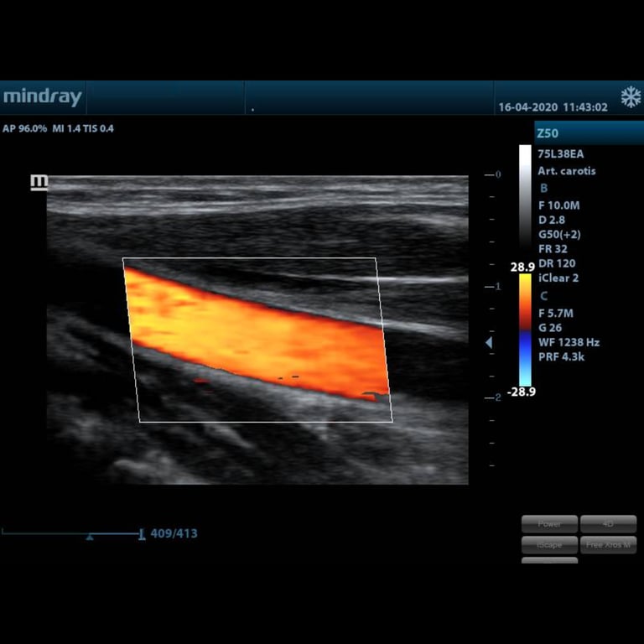Viewport: 644px width, 644px height.
Task: Click the F 5.7M color frequency value
Action: 556,314
